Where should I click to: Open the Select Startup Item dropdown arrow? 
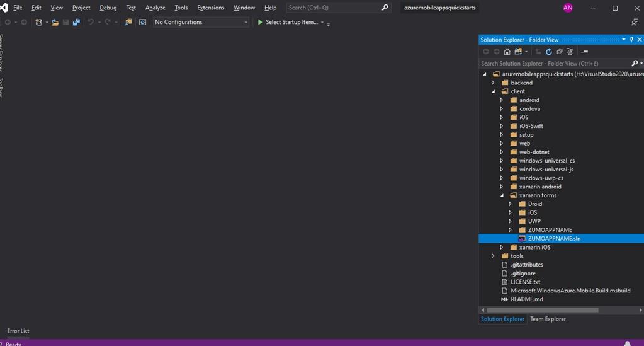click(322, 22)
